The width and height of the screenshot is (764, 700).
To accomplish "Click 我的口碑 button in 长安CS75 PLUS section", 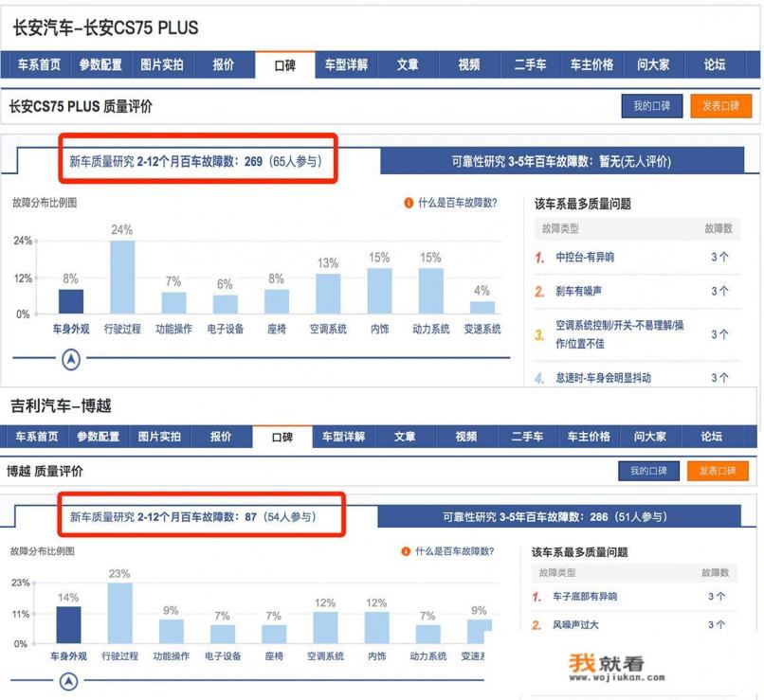I will pos(652,106).
